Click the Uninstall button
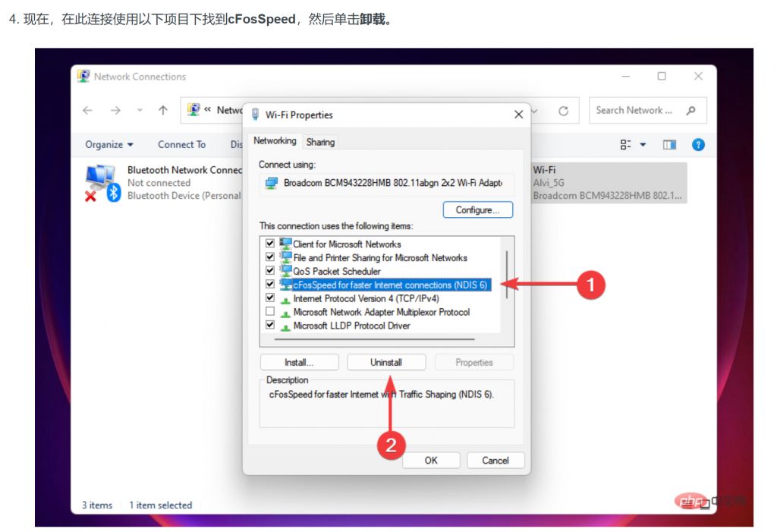Viewport: 777px width, 532px height. 386,362
